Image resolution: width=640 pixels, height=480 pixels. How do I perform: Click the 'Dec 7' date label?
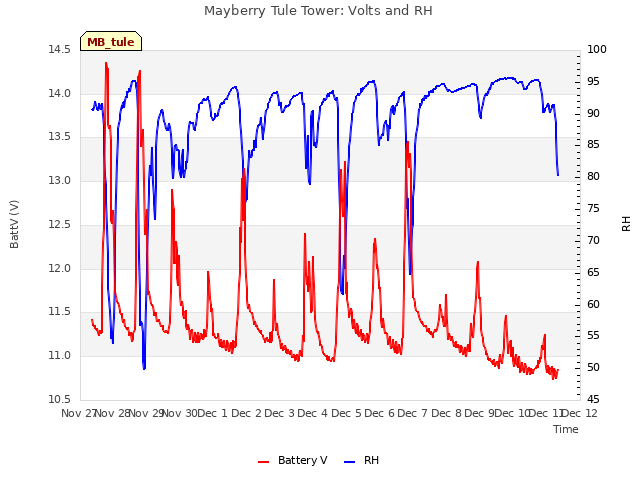pyautogui.click(x=413, y=413)
